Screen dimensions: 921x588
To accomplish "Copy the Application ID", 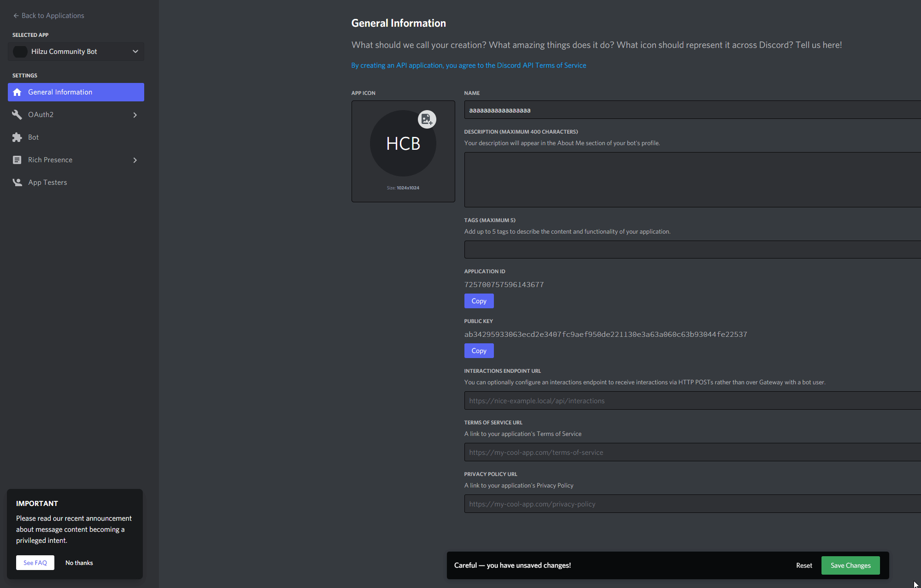I will point(479,301).
